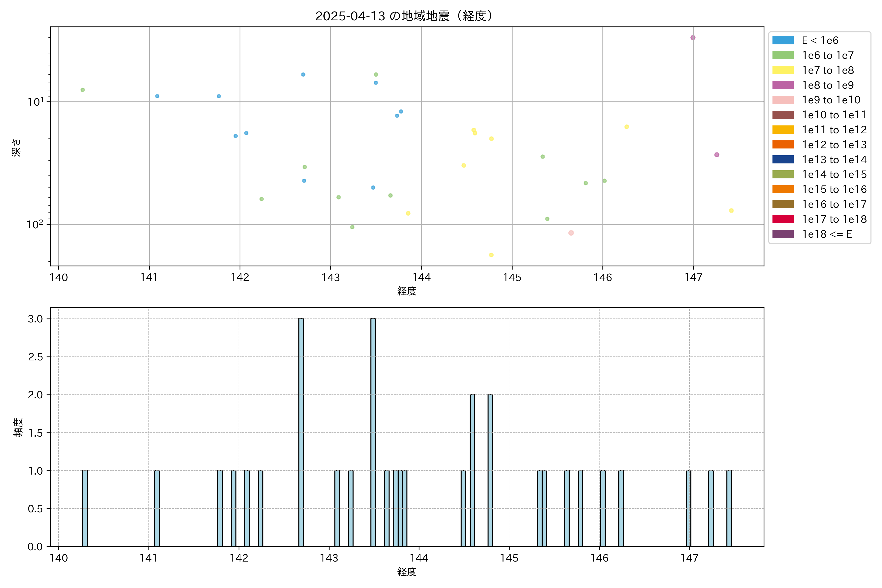Click the dark purple '1e18 <= E' legend swatch
Viewport: 882px width, 588px height.
point(783,234)
